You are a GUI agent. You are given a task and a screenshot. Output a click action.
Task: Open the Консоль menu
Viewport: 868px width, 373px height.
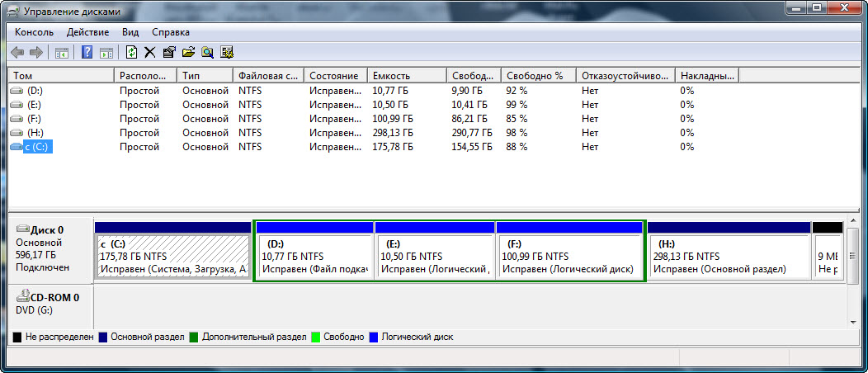pos(35,32)
